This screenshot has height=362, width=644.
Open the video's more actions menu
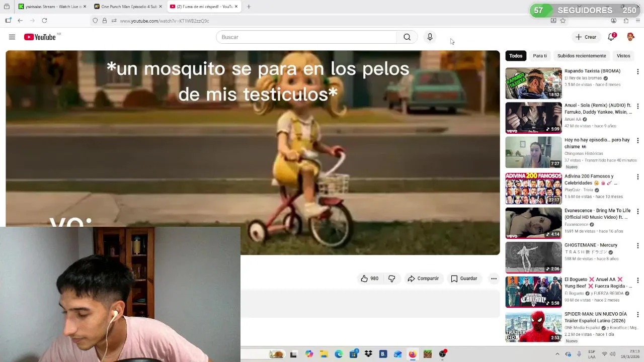coord(494,279)
